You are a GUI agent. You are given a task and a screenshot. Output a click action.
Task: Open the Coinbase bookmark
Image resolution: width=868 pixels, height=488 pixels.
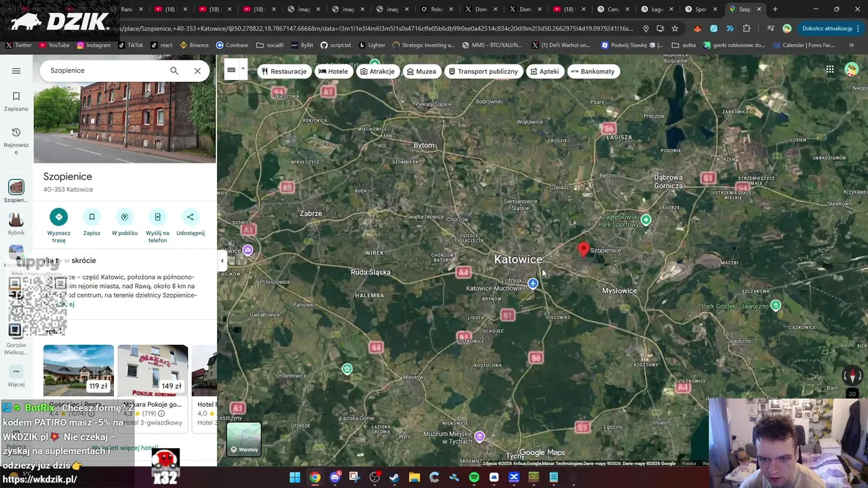(x=232, y=45)
